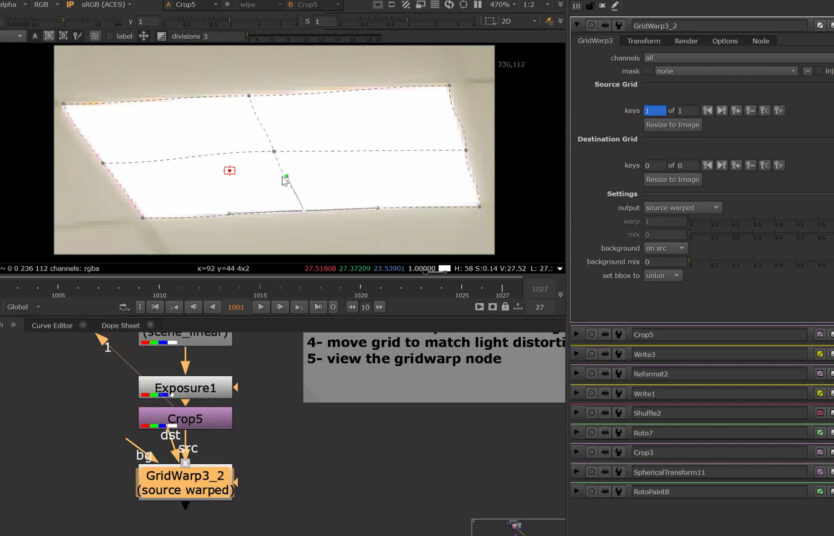Toggle the mask enable checkbox
The height and width of the screenshot is (536, 834).
coord(650,71)
